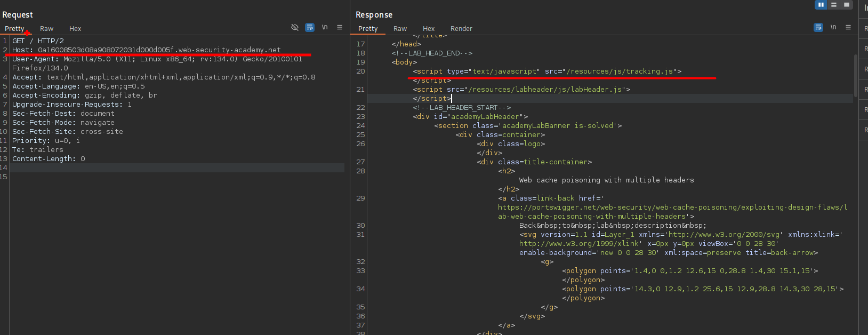Screen dimensions: 868x335
Task: Click the Request panel title
Action: [18, 15]
